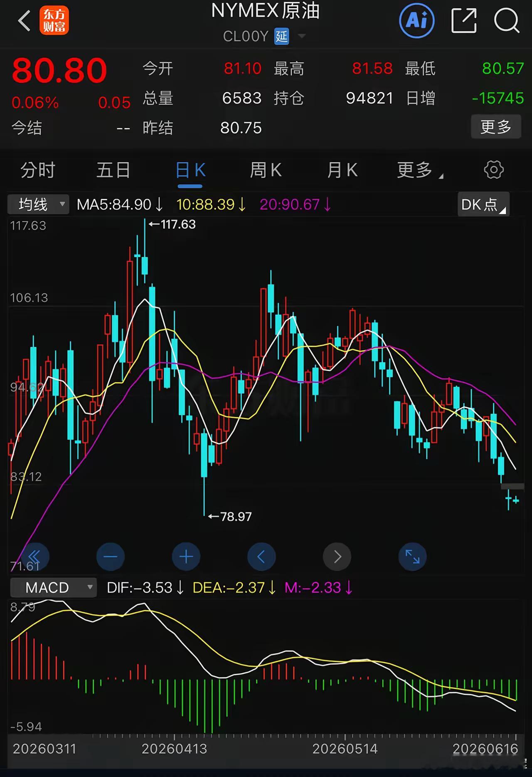The height and width of the screenshot is (777, 532).
Task: Open the search magnifier icon
Action: pyautogui.click(x=507, y=20)
